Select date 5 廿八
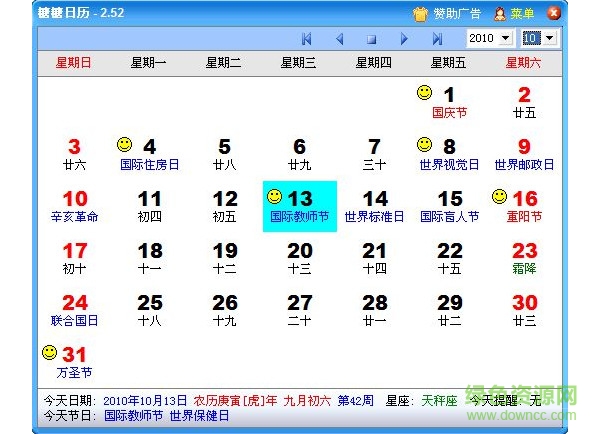Image resolution: width=600 pixels, height=434 pixels. point(224,155)
